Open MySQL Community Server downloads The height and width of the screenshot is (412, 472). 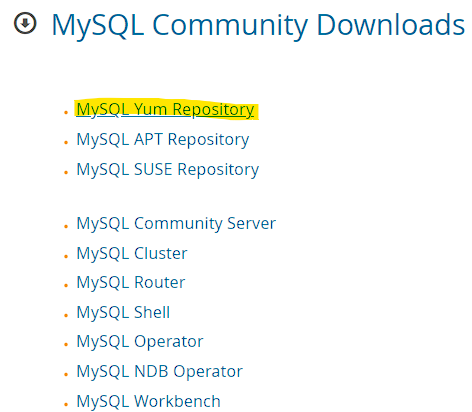[176, 223]
